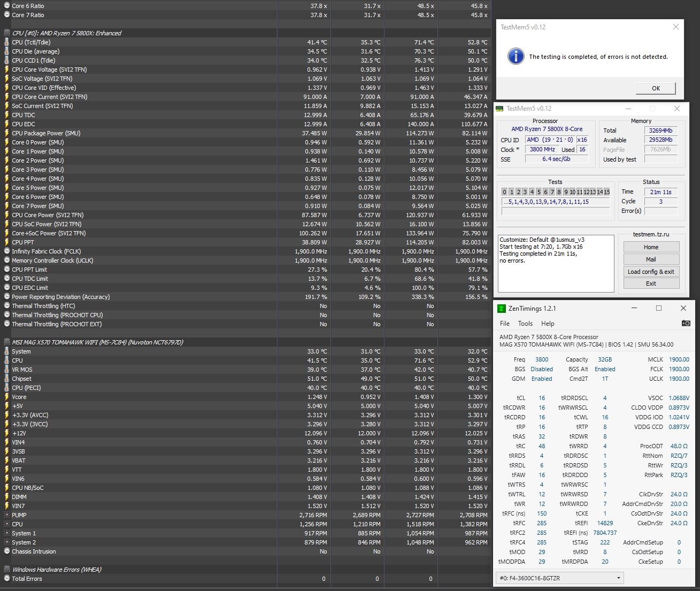
Task: Select Thermal Throttling (PROCHOT EXT) row label
Action: 57,324
